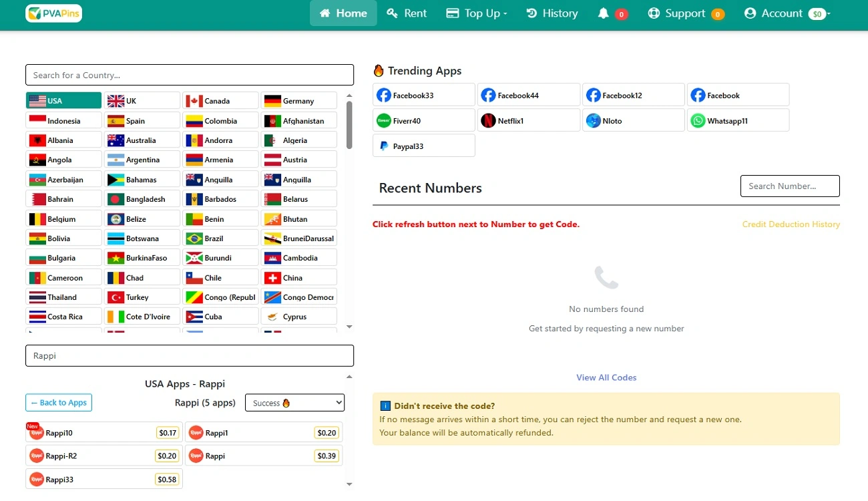Image resolution: width=868 pixels, height=501 pixels.
Task: Click the Paypal33 app icon
Action: click(x=383, y=146)
